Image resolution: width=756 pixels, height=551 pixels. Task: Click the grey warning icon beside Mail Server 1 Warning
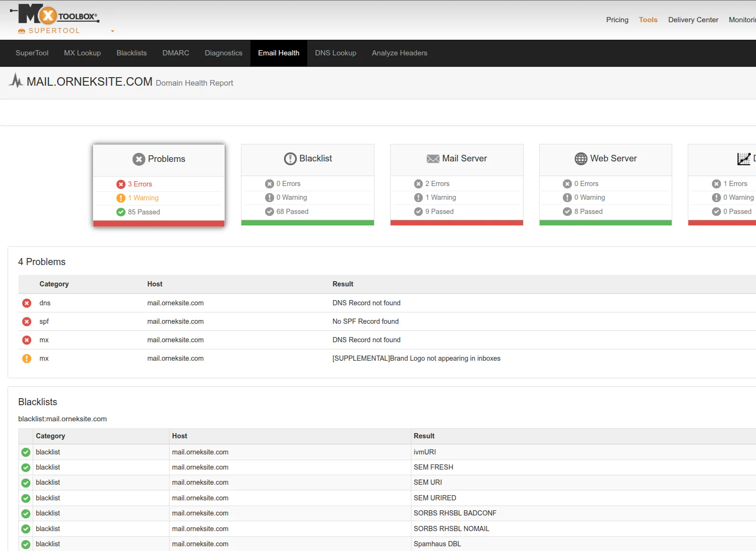coord(418,197)
